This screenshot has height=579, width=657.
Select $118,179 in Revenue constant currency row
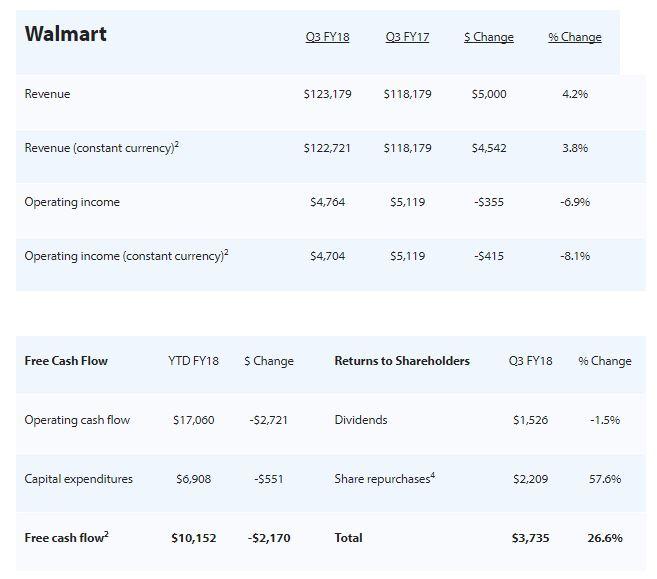click(407, 148)
